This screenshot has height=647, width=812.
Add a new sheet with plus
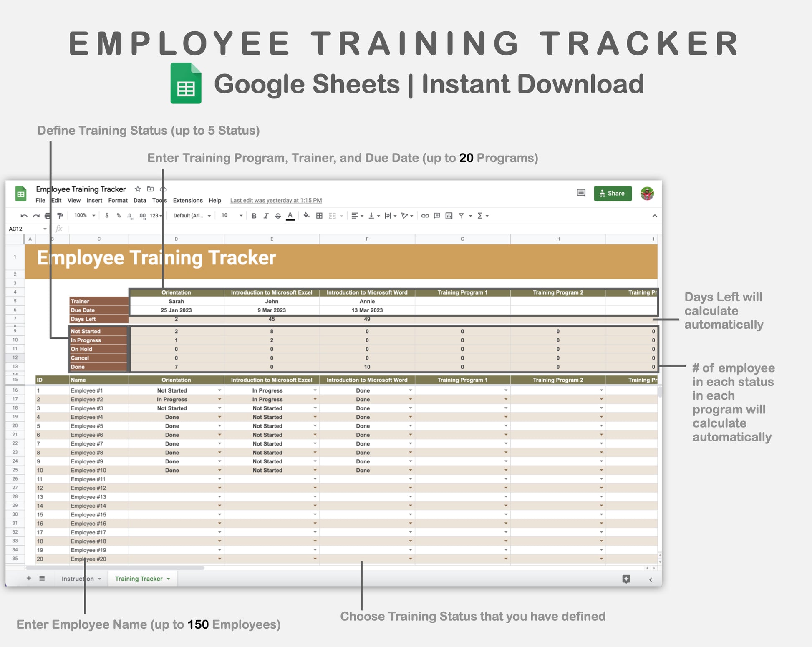pyautogui.click(x=29, y=578)
